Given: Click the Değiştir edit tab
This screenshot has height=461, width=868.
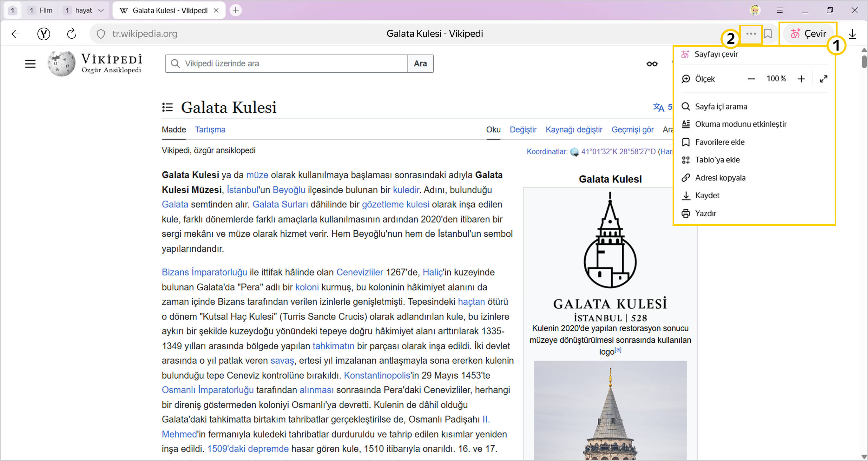Looking at the screenshot, I should pos(523,130).
